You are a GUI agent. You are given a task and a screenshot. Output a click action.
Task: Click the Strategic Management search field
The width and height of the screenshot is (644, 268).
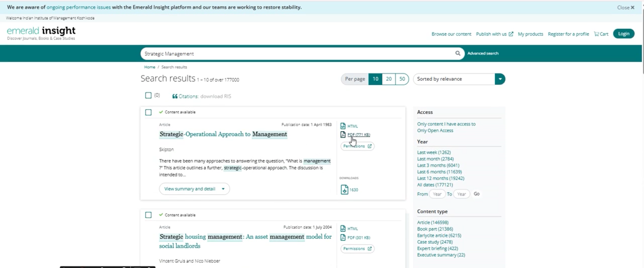click(298, 54)
